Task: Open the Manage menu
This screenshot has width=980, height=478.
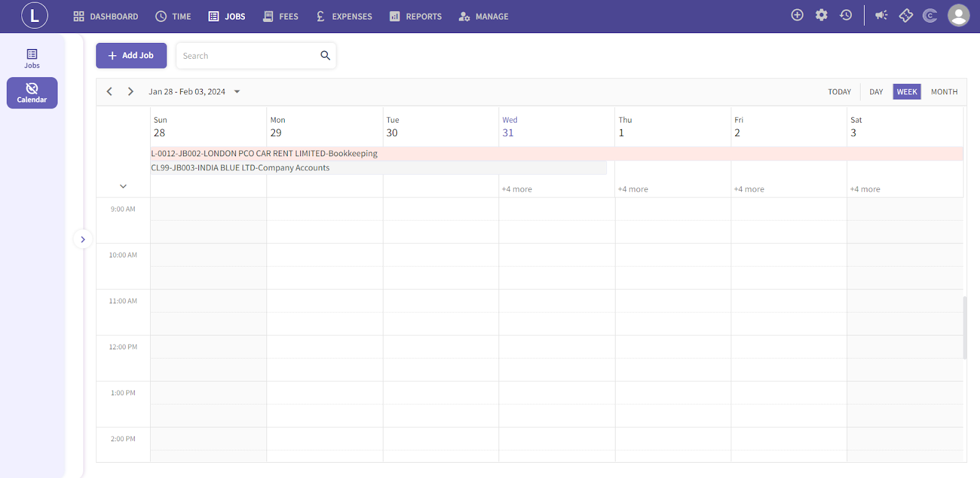Action: click(483, 17)
